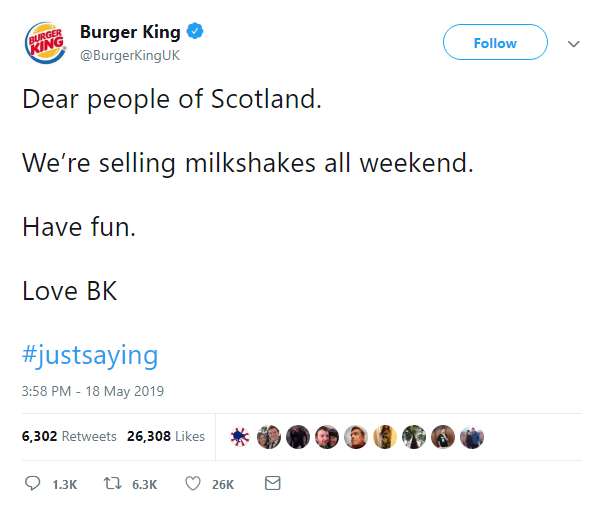Open the green tree liker avatar

point(414,437)
